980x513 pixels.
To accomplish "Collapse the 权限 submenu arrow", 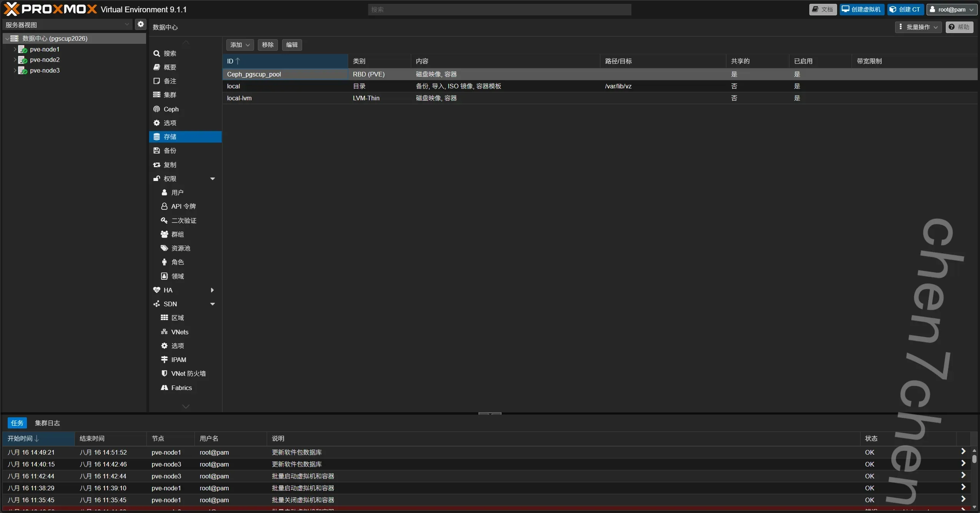I will [213, 179].
